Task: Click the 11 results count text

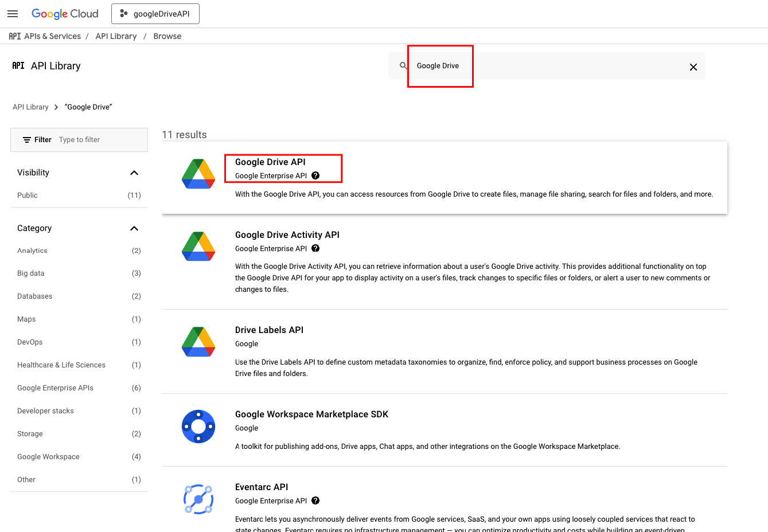Action: [184, 135]
